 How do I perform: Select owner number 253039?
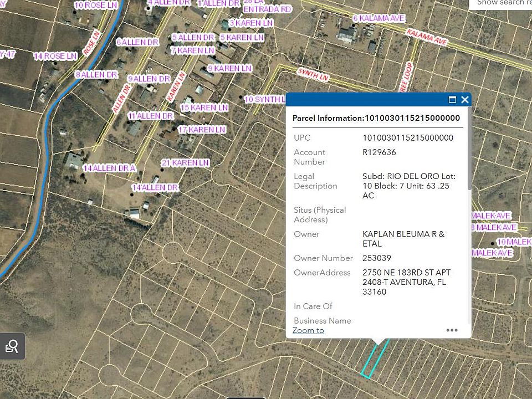click(x=377, y=258)
